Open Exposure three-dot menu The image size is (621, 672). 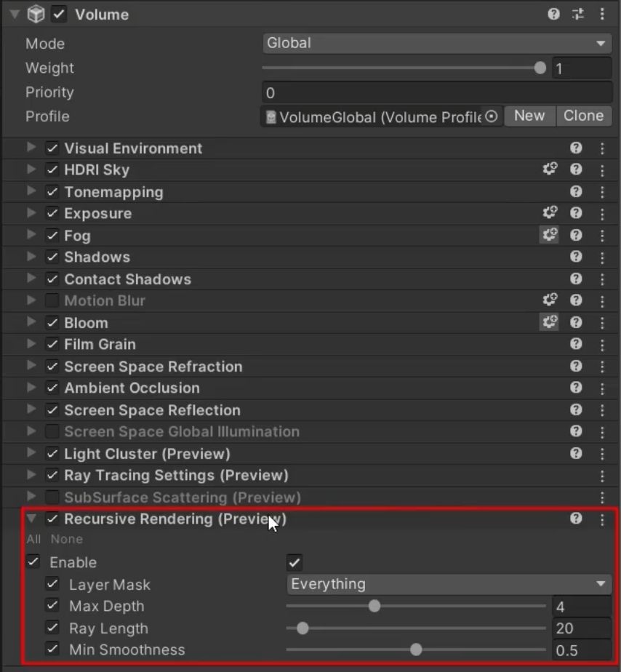coord(602,214)
